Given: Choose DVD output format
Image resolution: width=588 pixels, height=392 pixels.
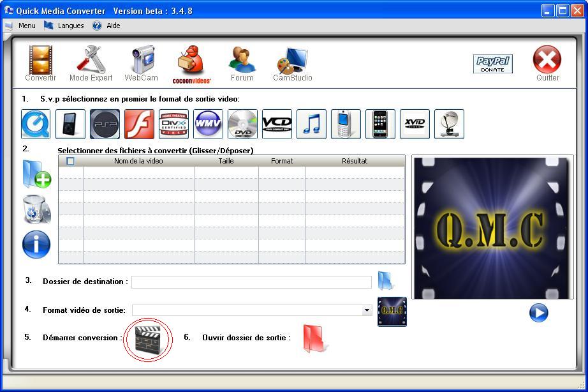Looking at the screenshot, I should tap(242, 124).
